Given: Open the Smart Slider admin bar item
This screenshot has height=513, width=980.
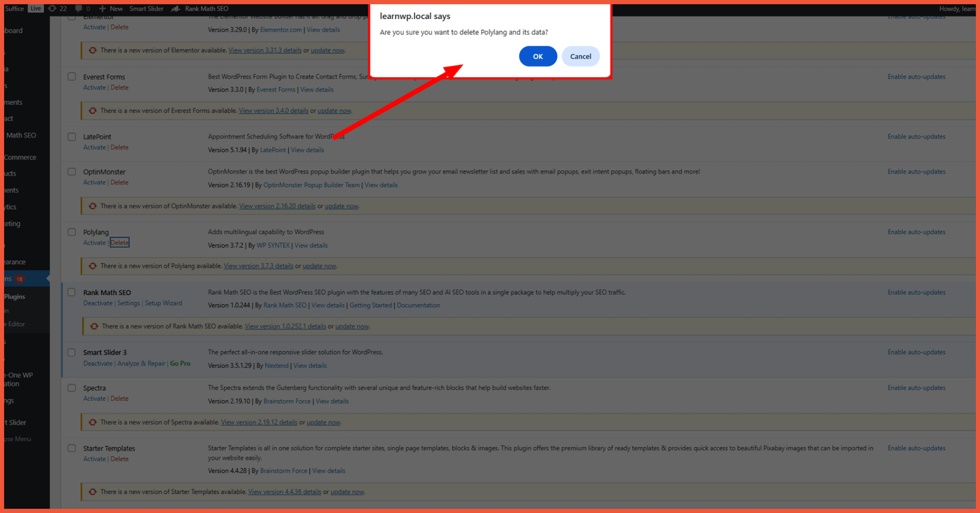Looking at the screenshot, I should click(x=146, y=9).
